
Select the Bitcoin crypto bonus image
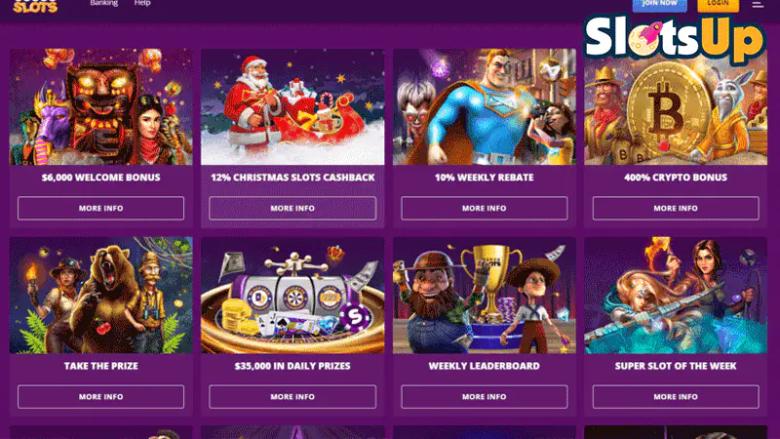pos(676,107)
